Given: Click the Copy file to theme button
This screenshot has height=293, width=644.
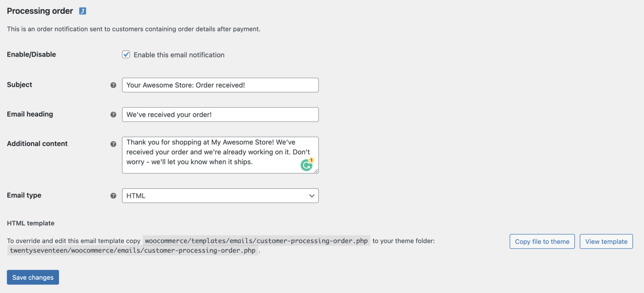Looking at the screenshot, I should [x=542, y=241].
